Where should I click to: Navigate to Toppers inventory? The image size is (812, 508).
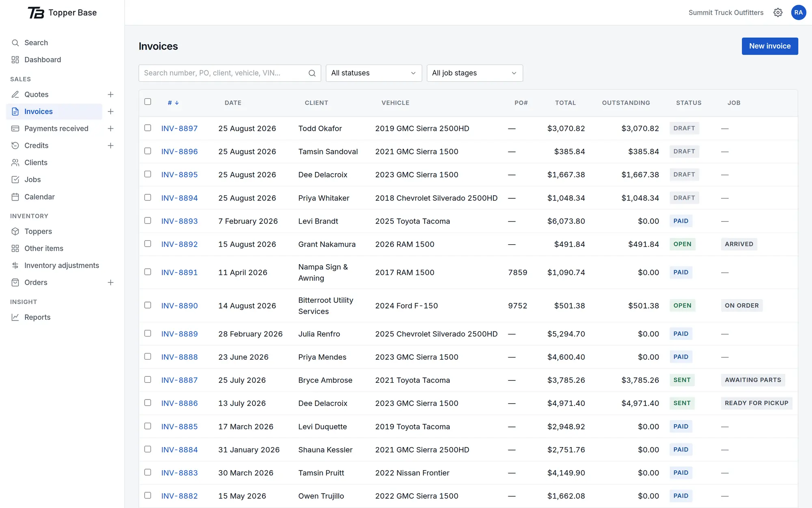tap(38, 231)
